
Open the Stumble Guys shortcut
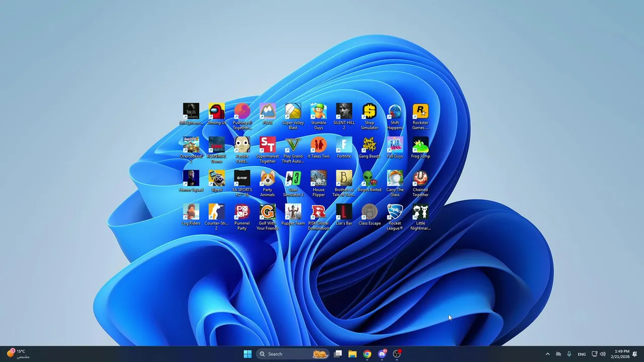tap(318, 117)
